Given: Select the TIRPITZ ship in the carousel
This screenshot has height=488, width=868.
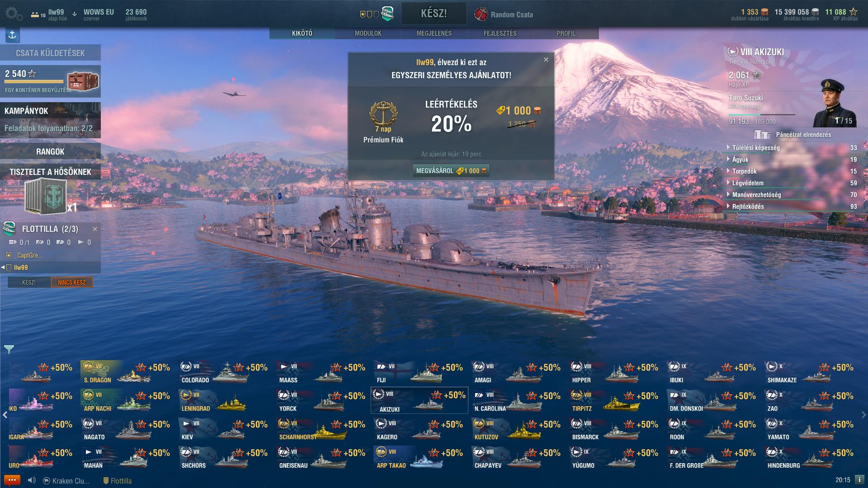Looking at the screenshot, I should click(x=614, y=401).
